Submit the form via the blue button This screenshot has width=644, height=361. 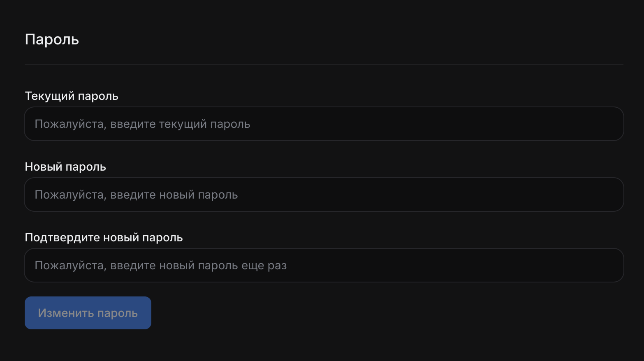point(88,313)
